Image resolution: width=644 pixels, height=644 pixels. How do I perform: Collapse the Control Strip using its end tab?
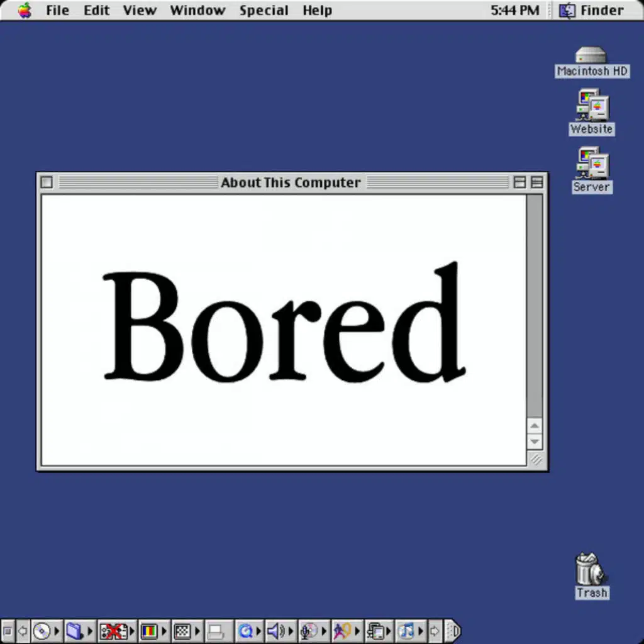click(x=453, y=631)
